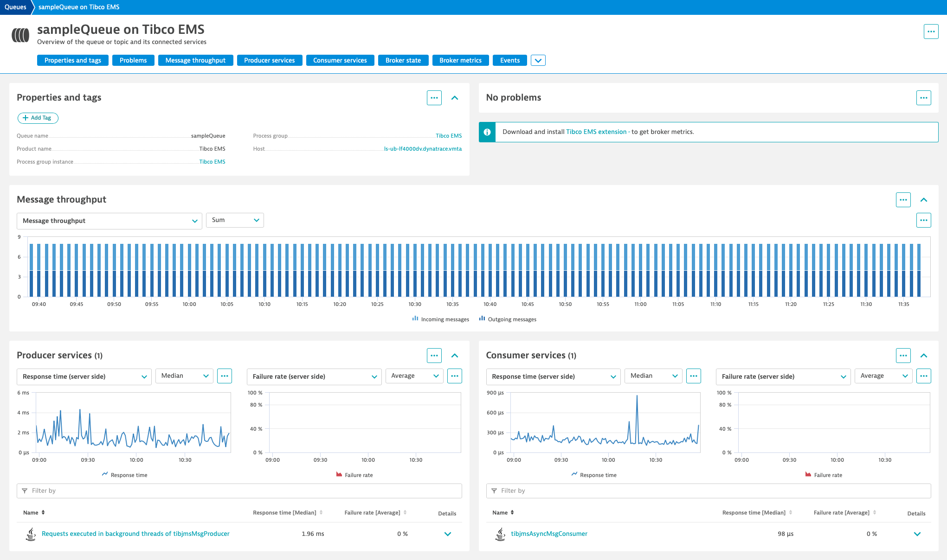Open Consumer Median aggregation dropdown

(653, 376)
